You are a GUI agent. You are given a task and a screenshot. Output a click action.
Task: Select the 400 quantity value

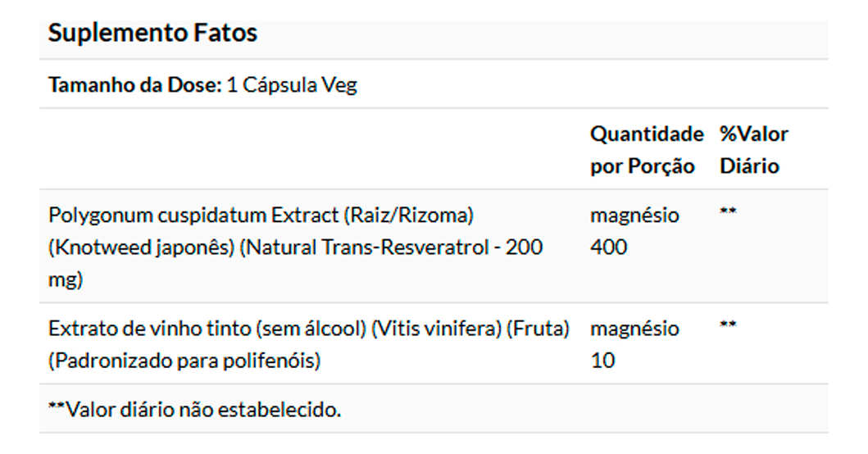click(x=608, y=247)
